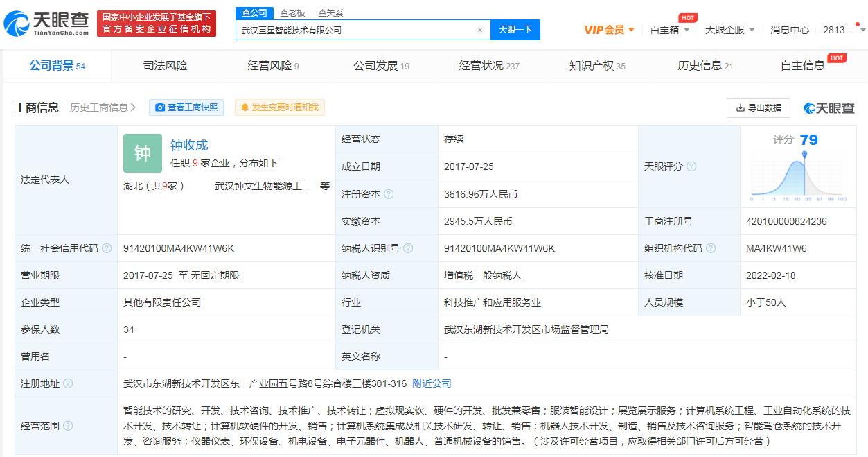The height and width of the screenshot is (457, 868).
Task: Open 消息中心
Action: pyautogui.click(x=790, y=30)
